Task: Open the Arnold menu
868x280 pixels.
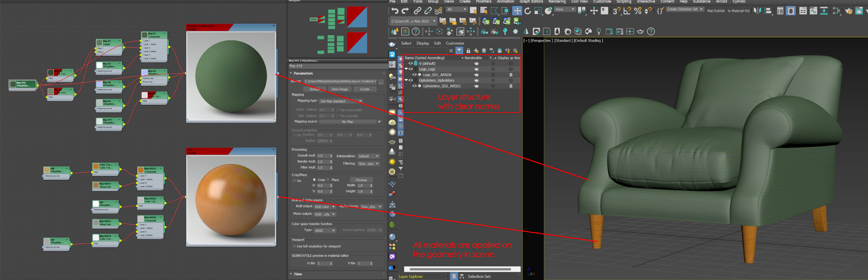Action: pyautogui.click(x=722, y=2)
